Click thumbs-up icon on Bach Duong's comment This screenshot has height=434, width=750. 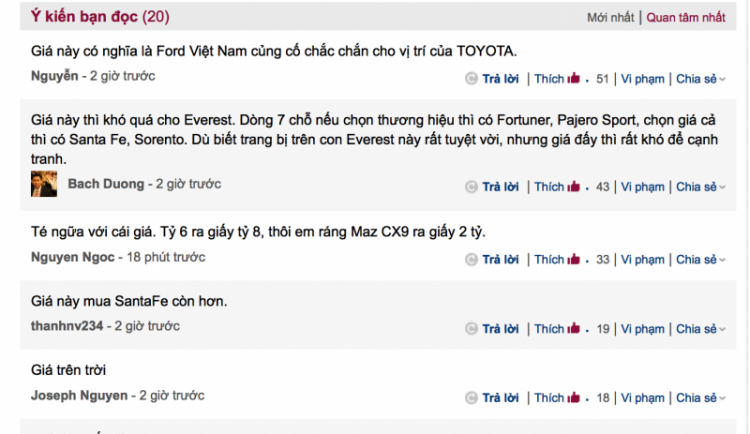(x=574, y=186)
